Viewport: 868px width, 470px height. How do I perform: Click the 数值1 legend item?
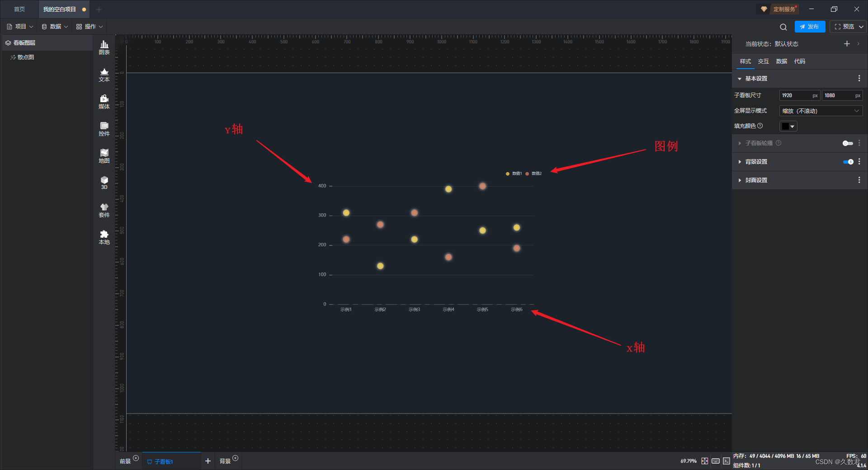click(514, 174)
